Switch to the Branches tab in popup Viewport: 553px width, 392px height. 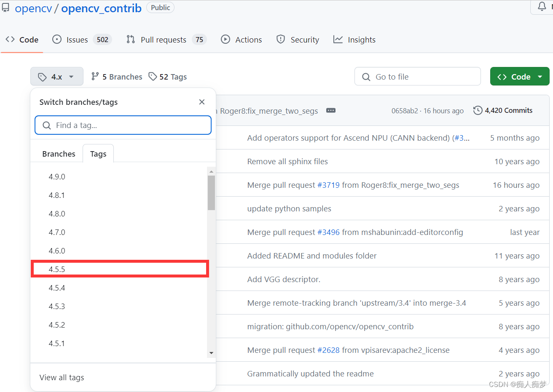[59, 154]
